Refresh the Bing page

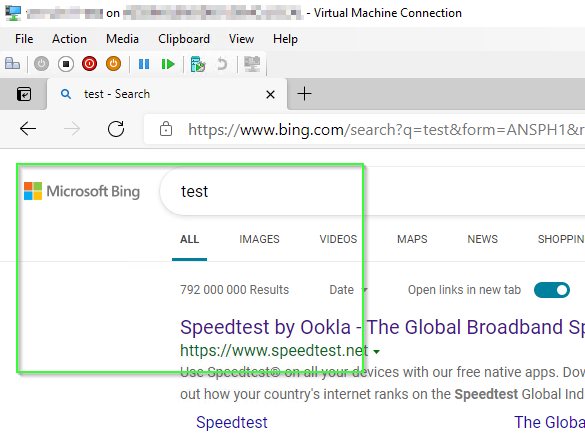tap(116, 129)
